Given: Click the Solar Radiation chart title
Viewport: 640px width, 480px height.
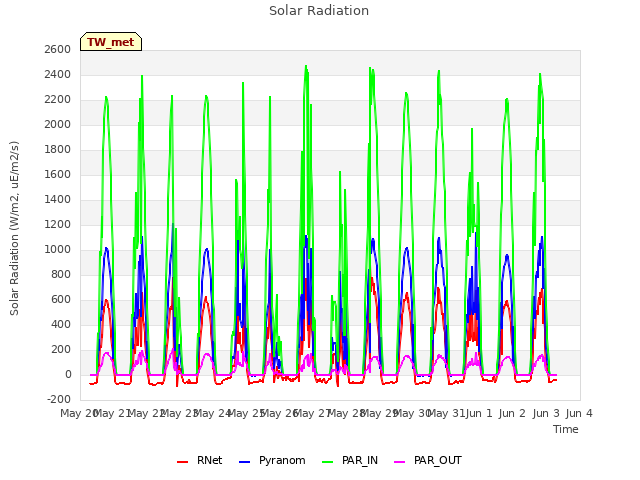Looking at the screenshot, I should coord(319,11).
